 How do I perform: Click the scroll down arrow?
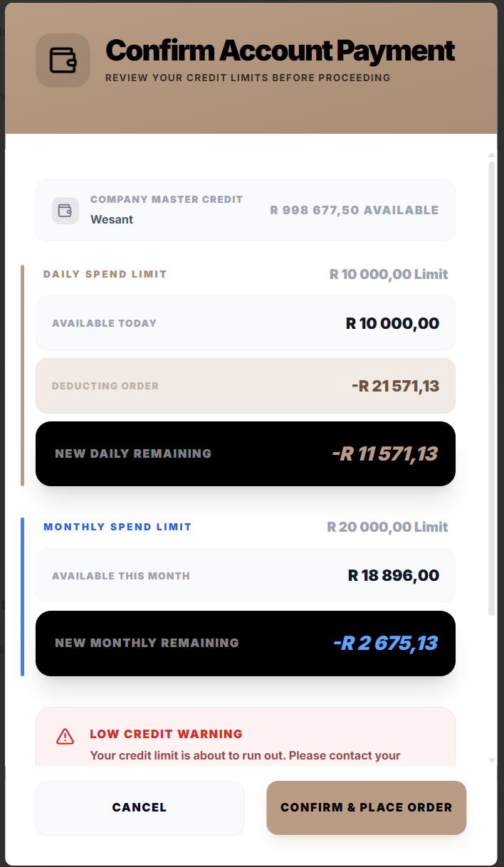491,760
